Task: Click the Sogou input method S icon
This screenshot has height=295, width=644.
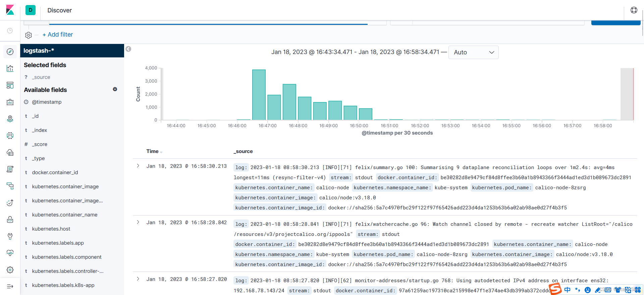Action: (555, 289)
